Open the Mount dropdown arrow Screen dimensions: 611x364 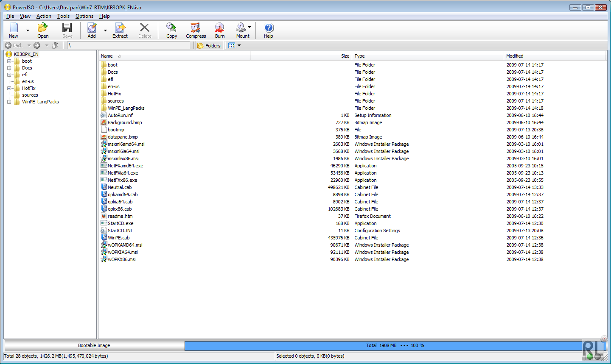point(249,27)
